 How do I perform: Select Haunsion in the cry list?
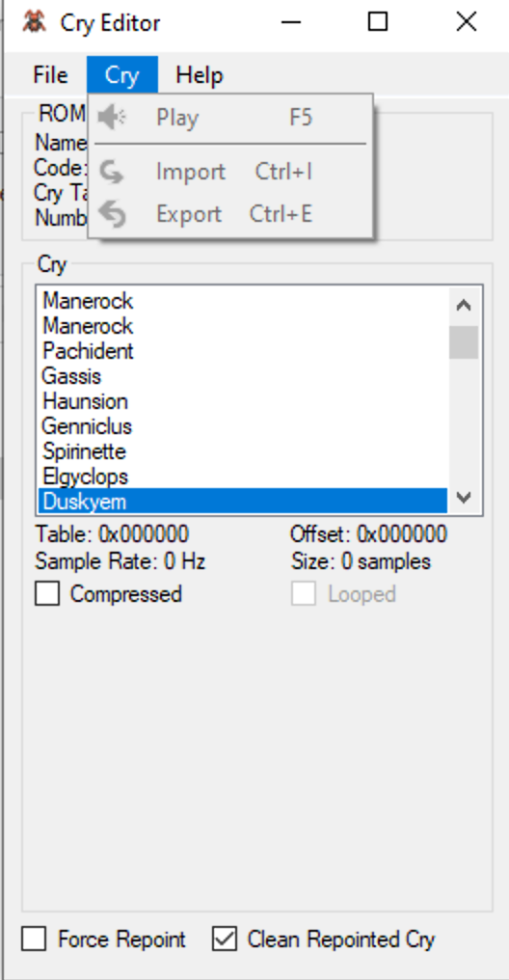[242, 401]
